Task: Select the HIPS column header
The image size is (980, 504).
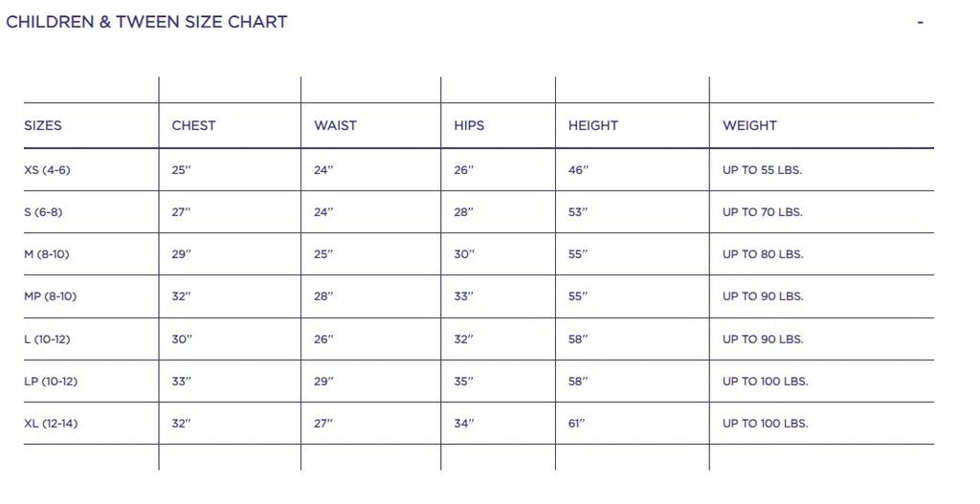Action: click(x=469, y=125)
